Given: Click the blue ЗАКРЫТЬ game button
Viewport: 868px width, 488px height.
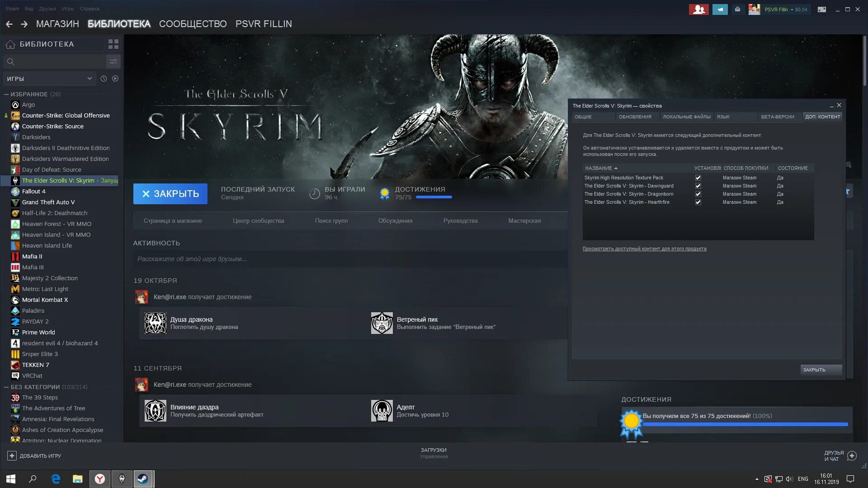Looking at the screenshot, I should 170,194.
